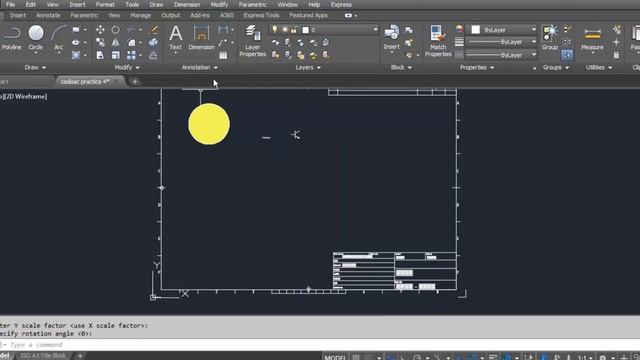
Task: Open the Parametric menu in menu bar
Action: [253, 4]
